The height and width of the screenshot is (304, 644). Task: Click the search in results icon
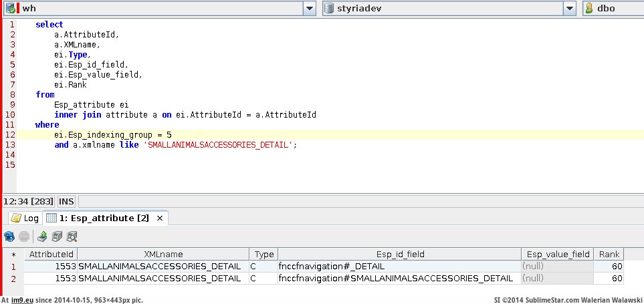click(72, 236)
